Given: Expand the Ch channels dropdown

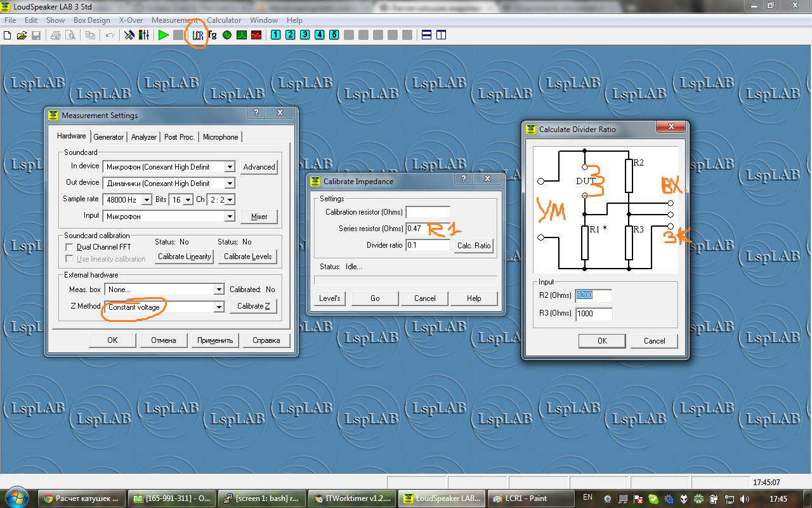Looking at the screenshot, I should coord(230,200).
